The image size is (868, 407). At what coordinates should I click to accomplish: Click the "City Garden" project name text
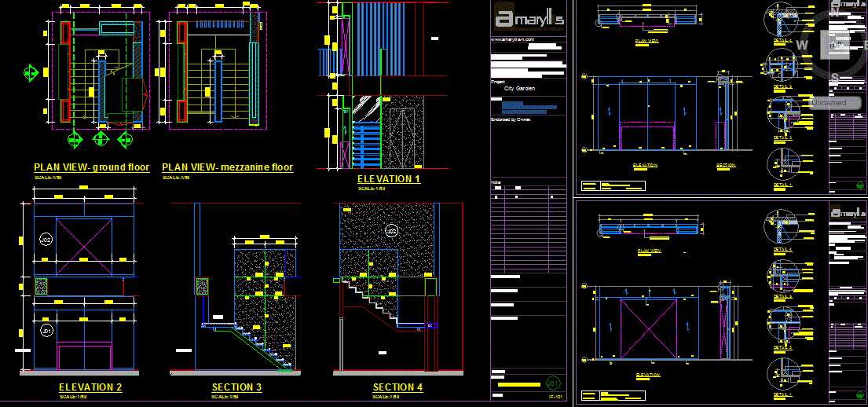pyautogui.click(x=519, y=89)
